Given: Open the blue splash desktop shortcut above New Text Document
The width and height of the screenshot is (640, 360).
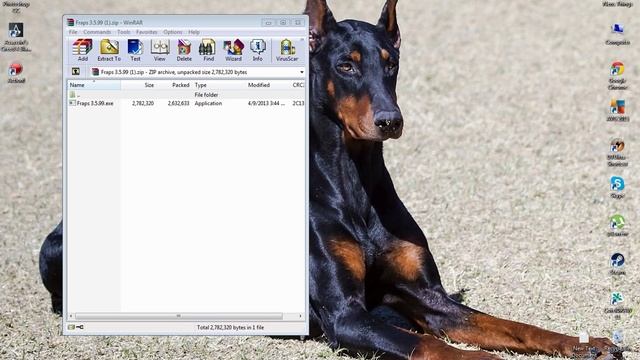Looking at the screenshot, I should (x=617, y=305).
